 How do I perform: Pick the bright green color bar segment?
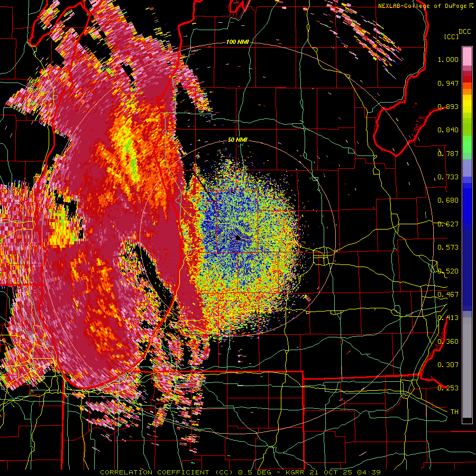click(x=467, y=144)
